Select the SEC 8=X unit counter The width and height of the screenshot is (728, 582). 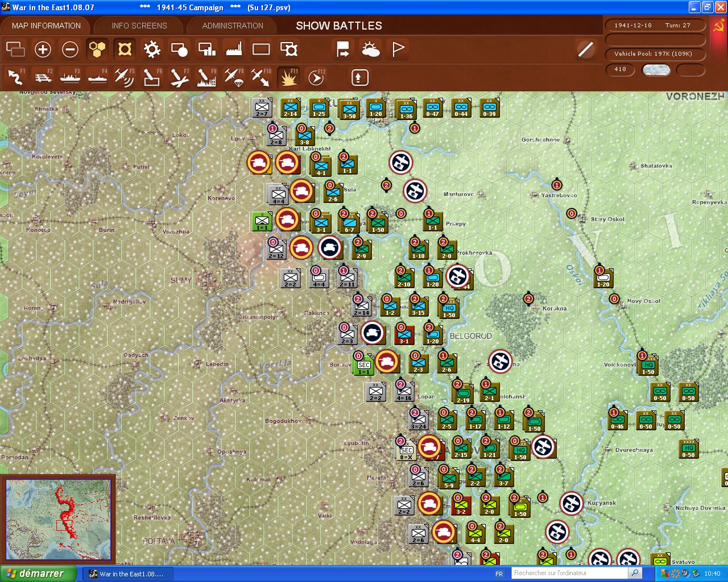tap(406, 450)
